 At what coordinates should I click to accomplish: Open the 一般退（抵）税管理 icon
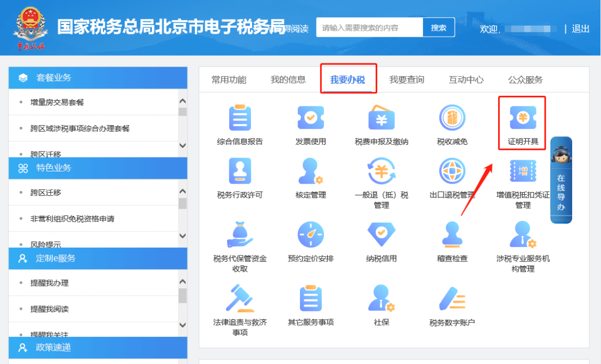pos(381,171)
